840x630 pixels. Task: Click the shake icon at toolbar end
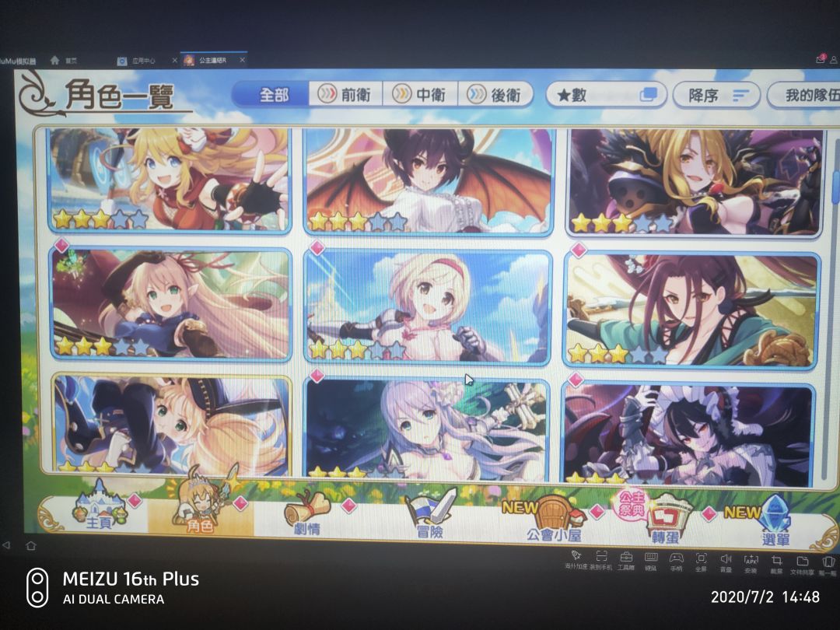pyautogui.click(x=828, y=562)
